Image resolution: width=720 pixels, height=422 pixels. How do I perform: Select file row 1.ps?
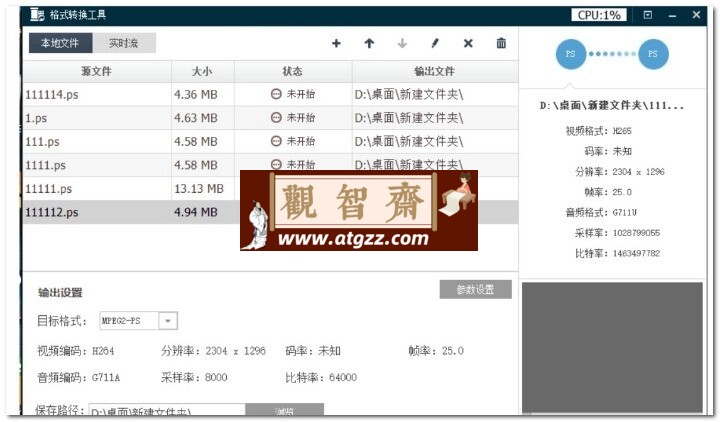click(x=270, y=118)
